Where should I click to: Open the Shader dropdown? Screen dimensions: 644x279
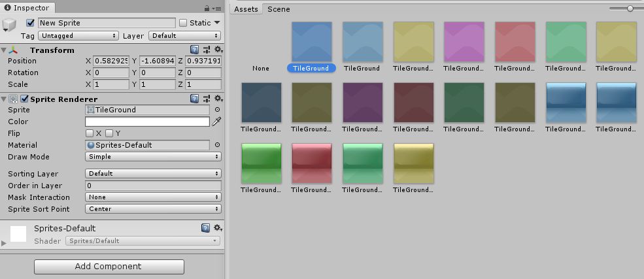click(143, 241)
